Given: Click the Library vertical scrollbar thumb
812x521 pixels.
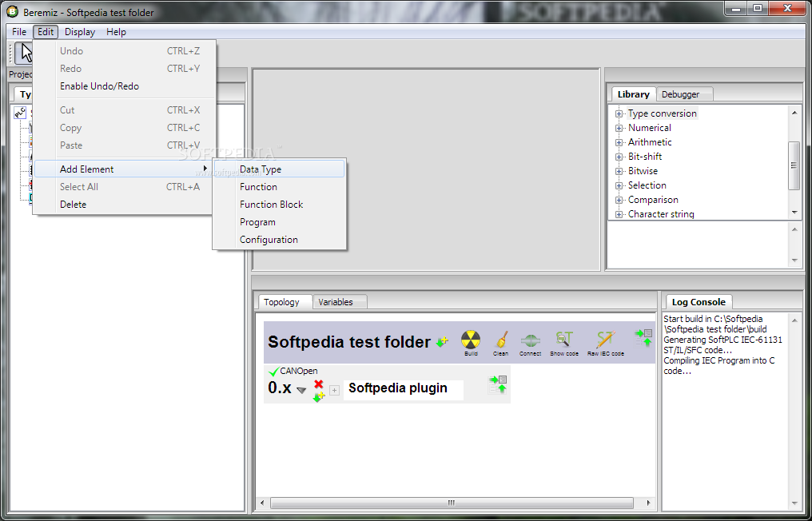Looking at the screenshot, I should click(794, 165).
